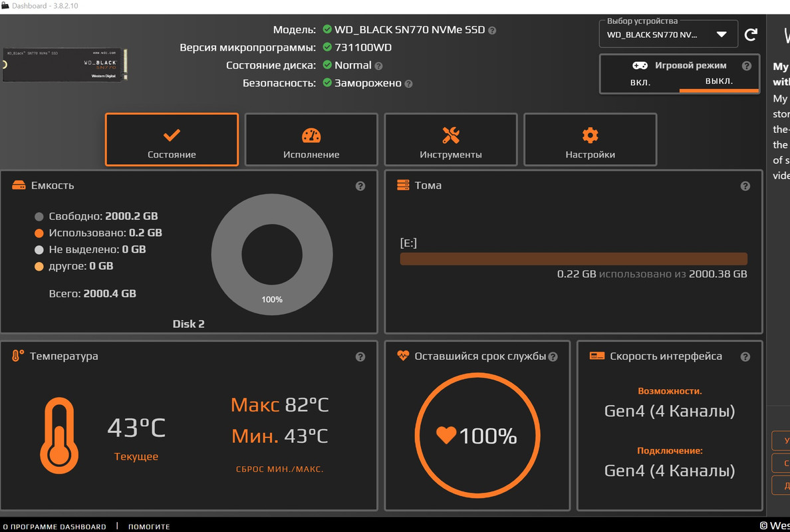Click the capacity donut chart
This screenshot has height=532, width=790.
click(272, 255)
